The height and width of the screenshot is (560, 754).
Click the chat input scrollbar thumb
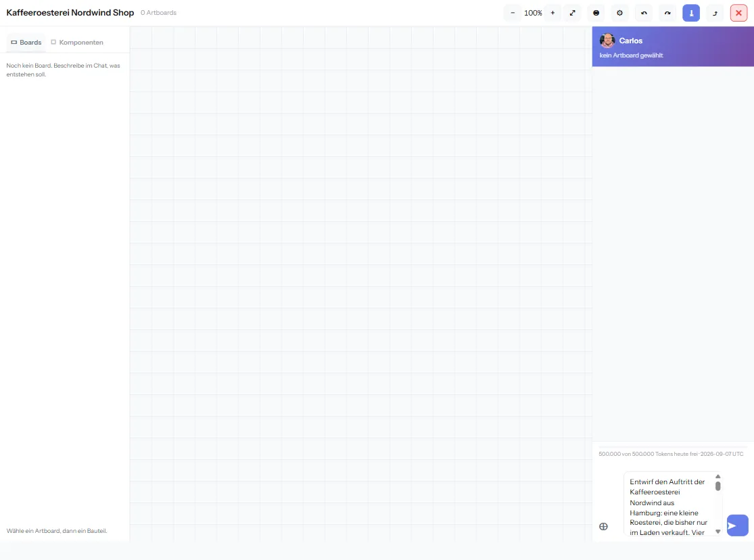718,486
